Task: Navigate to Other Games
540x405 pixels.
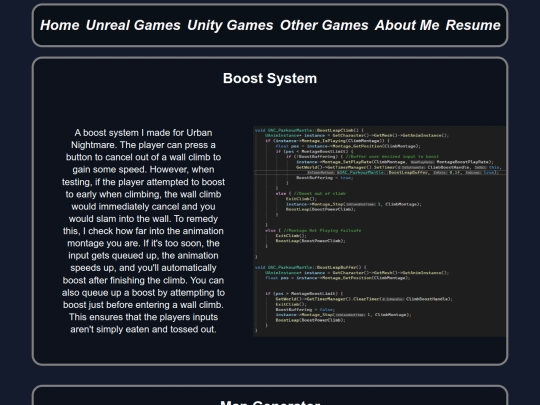Action: (324, 25)
